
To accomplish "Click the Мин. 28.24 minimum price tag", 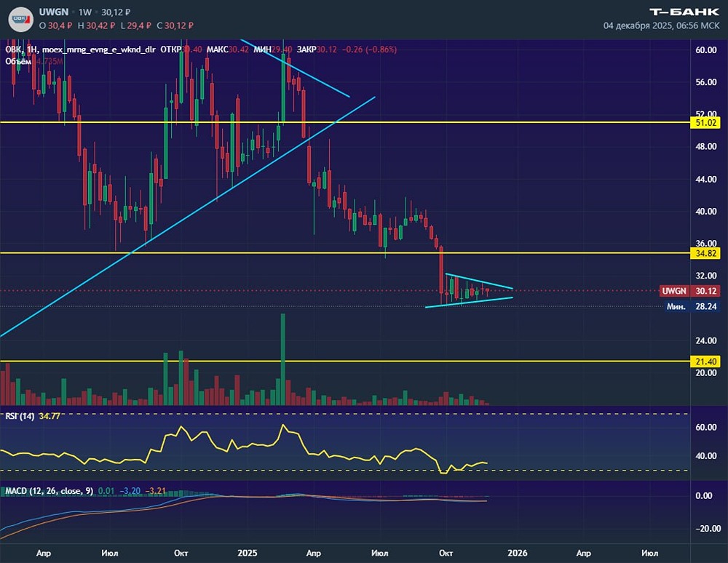I will point(692,306).
